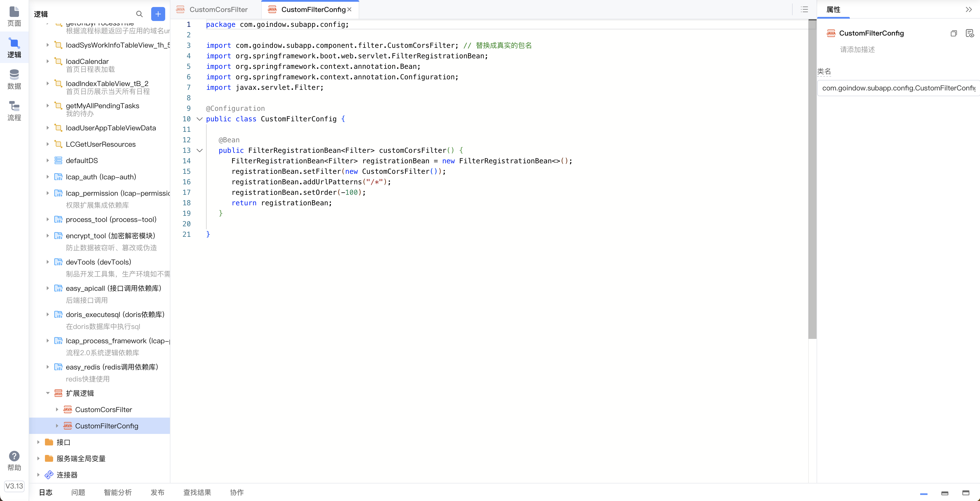This screenshot has height=501, width=980.
Task: Click the search icon in logic panel
Action: click(x=139, y=14)
